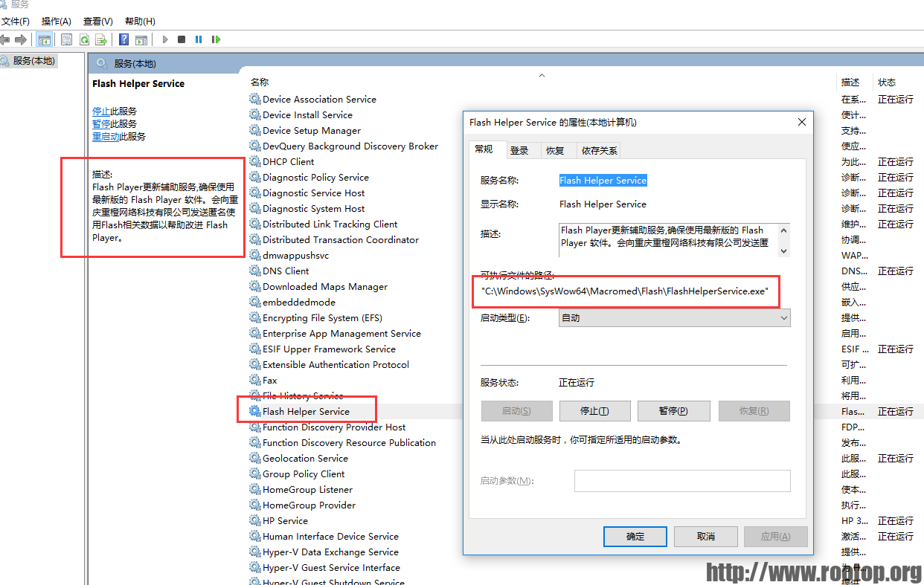Sort the list by the 描述 column header
The width and height of the screenshot is (924, 585).
click(850, 83)
